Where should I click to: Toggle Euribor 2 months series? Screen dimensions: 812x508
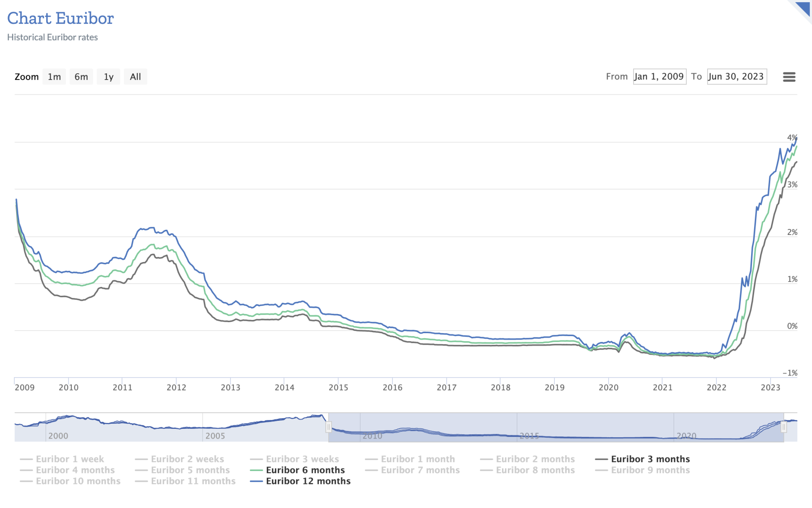point(527,459)
